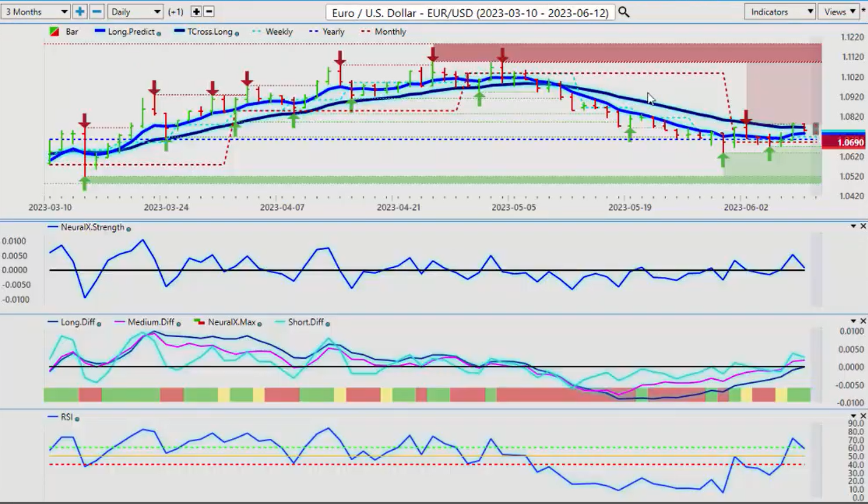Open the Daily interval dropdown
The width and height of the screenshot is (868, 504).
pyautogui.click(x=135, y=12)
